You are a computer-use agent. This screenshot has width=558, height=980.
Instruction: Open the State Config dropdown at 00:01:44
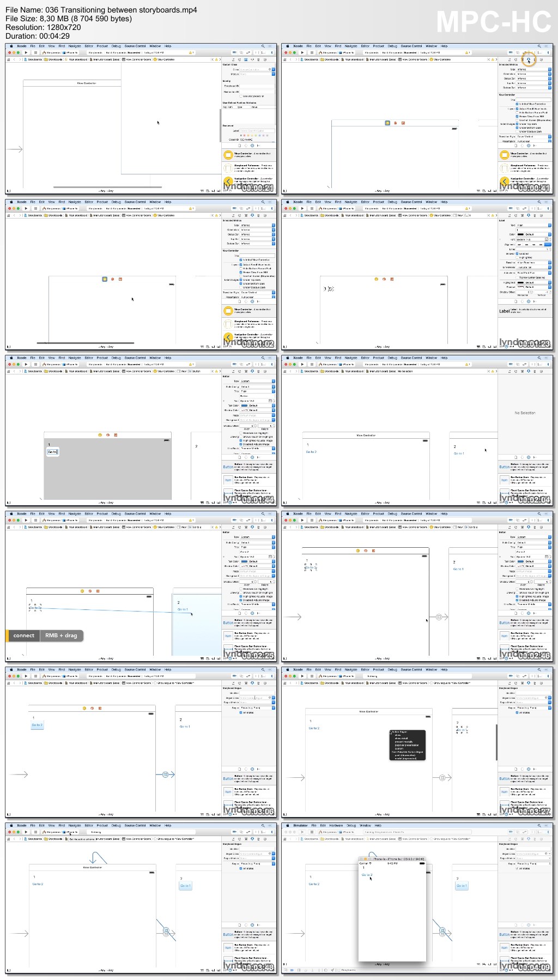pos(258,386)
